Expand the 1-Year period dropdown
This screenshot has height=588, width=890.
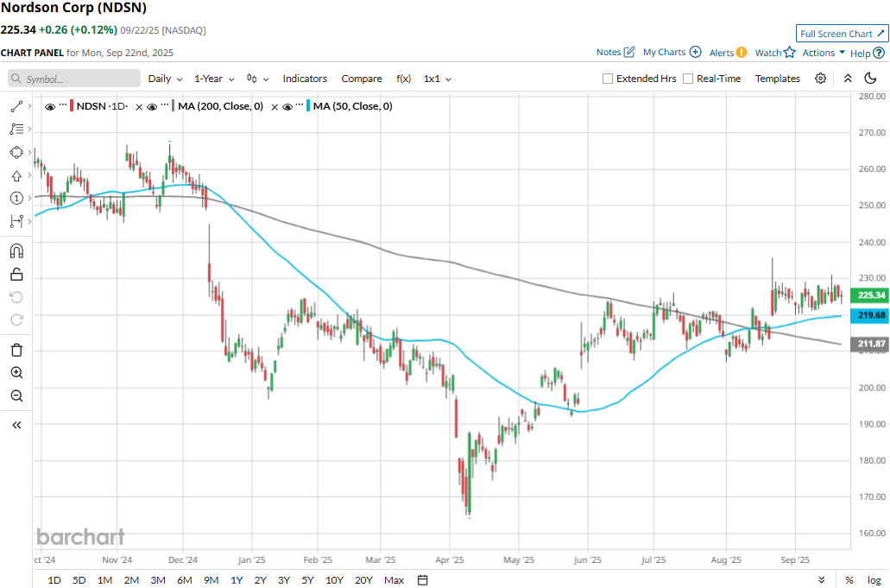tap(213, 79)
